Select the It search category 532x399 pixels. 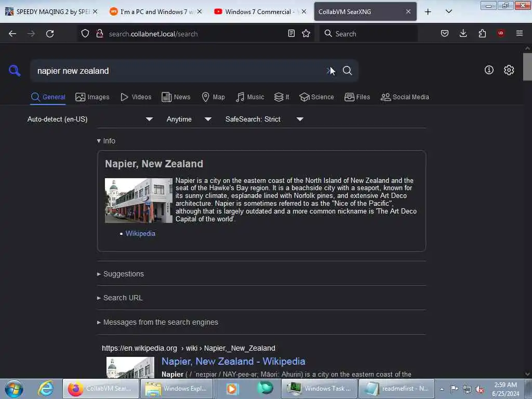(x=282, y=97)
